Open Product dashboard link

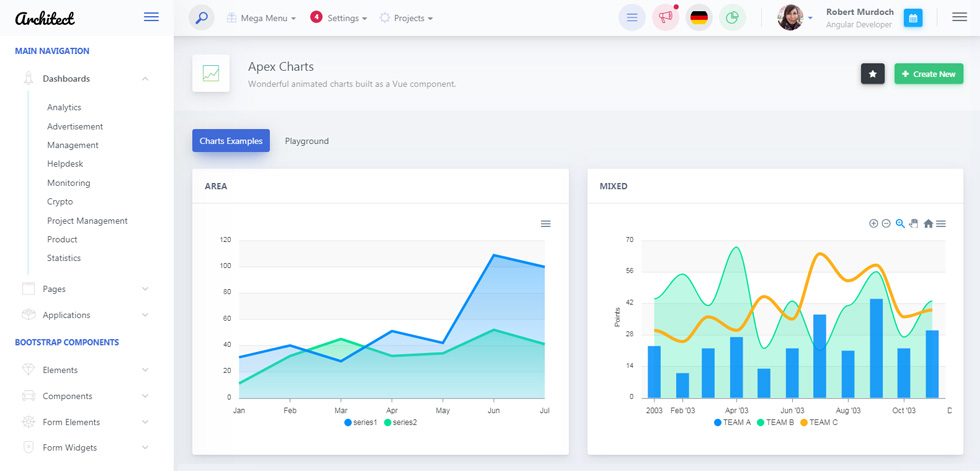pos(62,239)
